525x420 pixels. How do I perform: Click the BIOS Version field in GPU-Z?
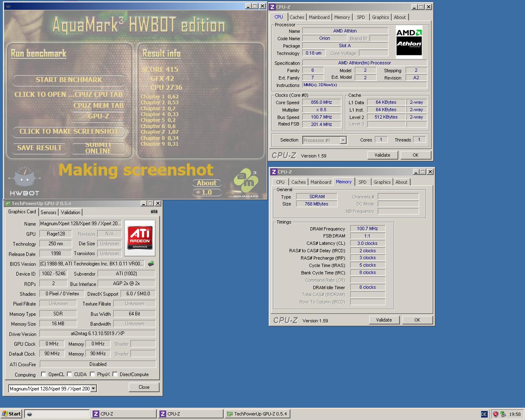(x=92, y=264)
